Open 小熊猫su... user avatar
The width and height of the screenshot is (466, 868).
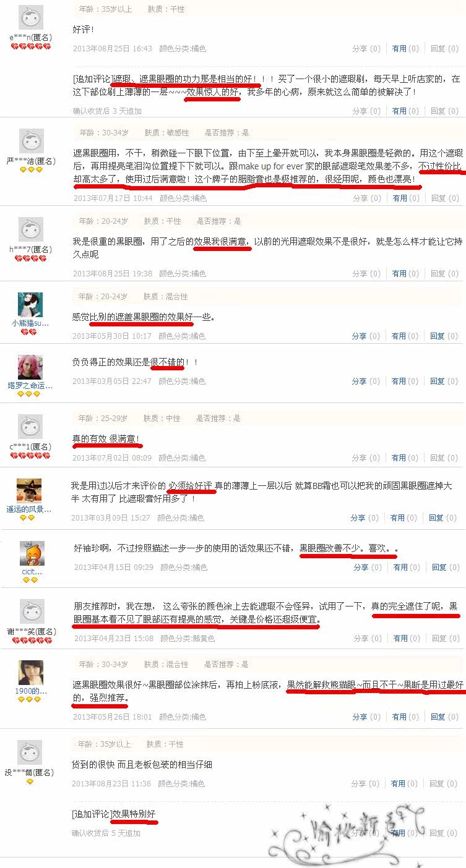[x=30, y=305]
